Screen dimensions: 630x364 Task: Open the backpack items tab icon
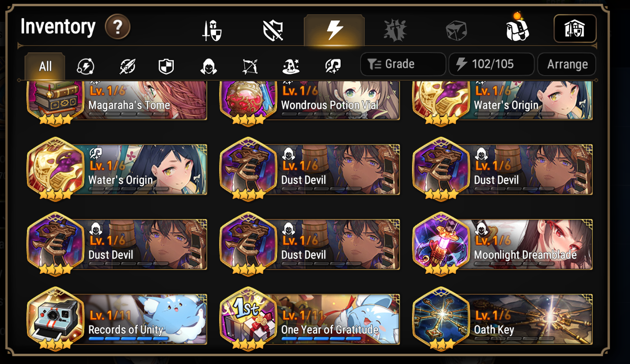click(x=518, y=29)
